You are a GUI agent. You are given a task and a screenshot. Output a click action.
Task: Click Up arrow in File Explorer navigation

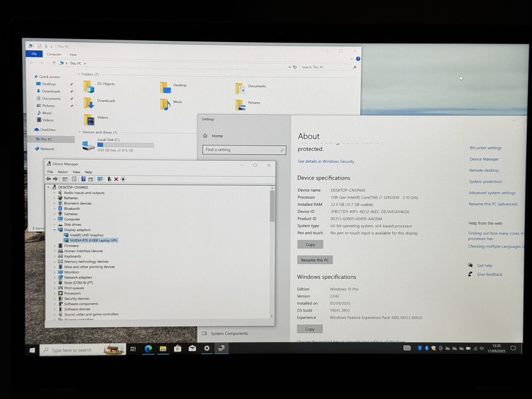coord(54,63)
